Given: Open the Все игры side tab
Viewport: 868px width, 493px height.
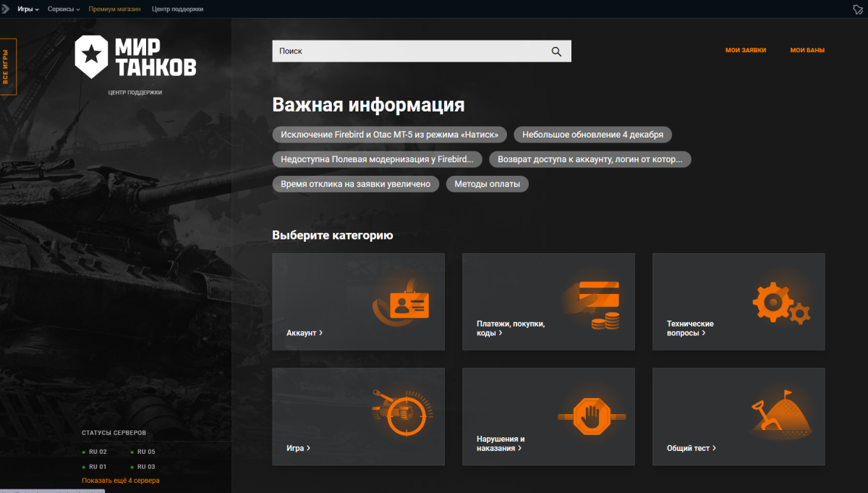Looking at the screenshot, I should click(x=7, y=67).
